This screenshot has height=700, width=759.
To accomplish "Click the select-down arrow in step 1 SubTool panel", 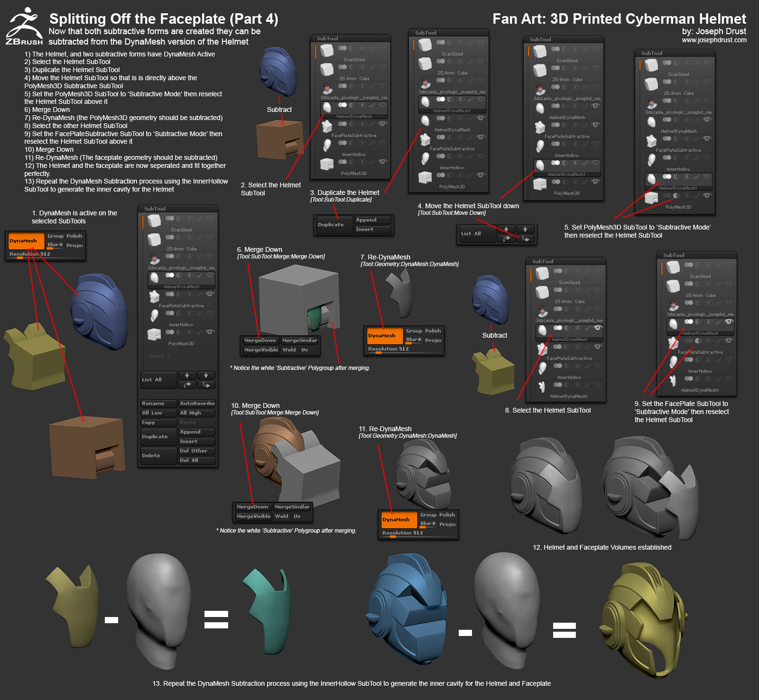I will pyautogui.click(x=206, y=375).
